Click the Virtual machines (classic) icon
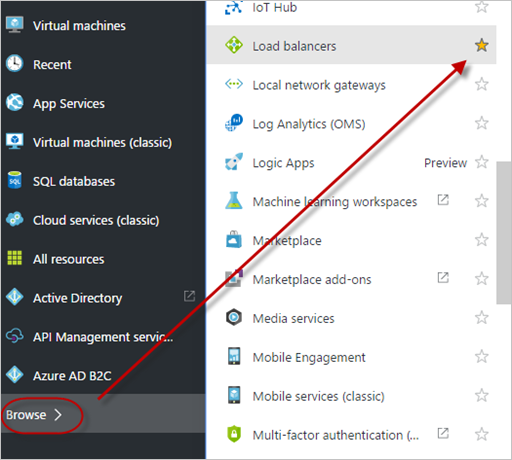 click(x=15, y=141)
